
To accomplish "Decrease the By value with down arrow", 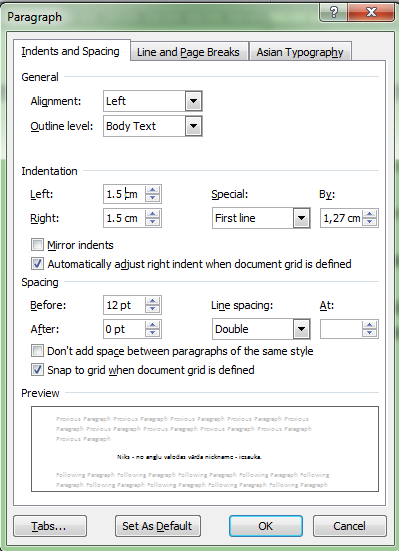I will pyautogui.click(x=369, y=222).
